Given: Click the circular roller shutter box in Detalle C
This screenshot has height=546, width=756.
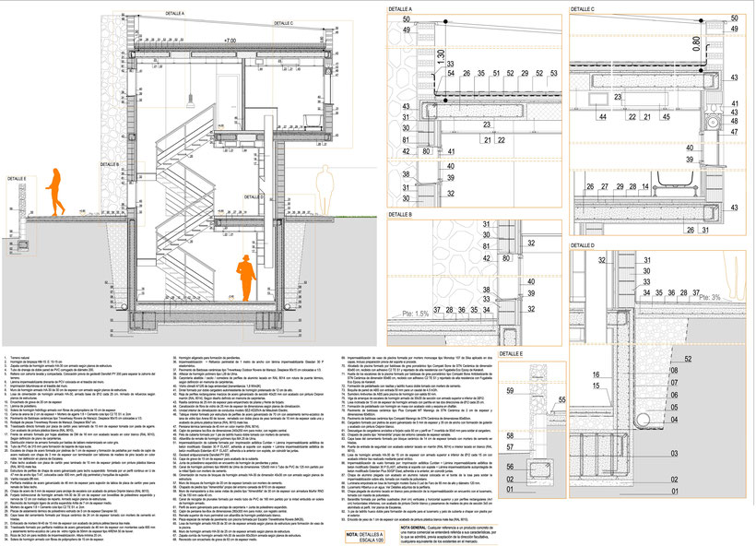Looking at the screenshot, I should coord(712,123).
